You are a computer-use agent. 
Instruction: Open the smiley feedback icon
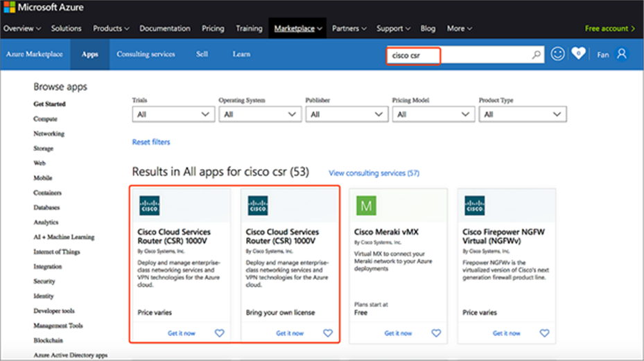tap(557, 54)
